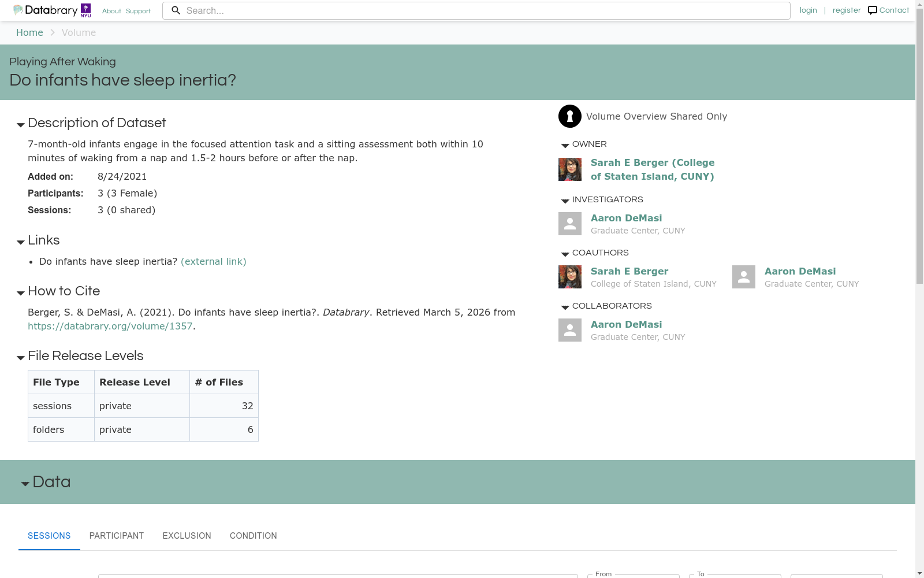Screen dimensions: 924x578
Task: Open investigator Aaron DeMasi's name link
Action: coord(627,218)
